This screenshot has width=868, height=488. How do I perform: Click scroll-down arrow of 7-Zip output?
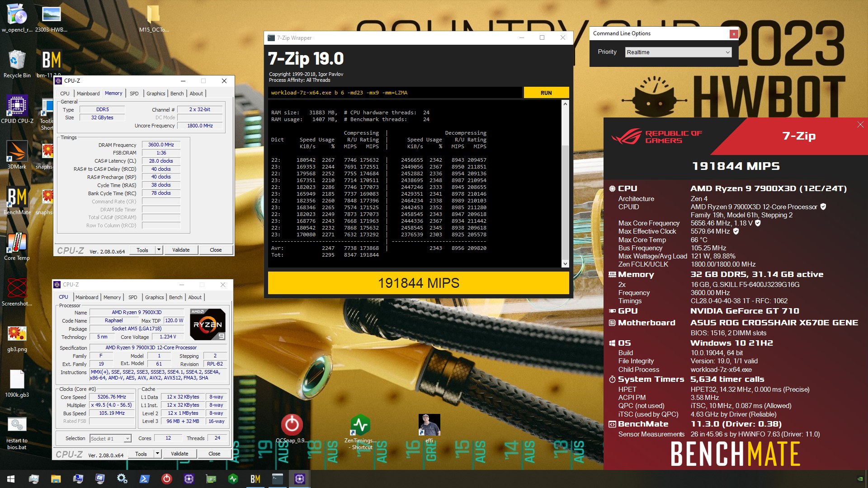pos(565,263)
